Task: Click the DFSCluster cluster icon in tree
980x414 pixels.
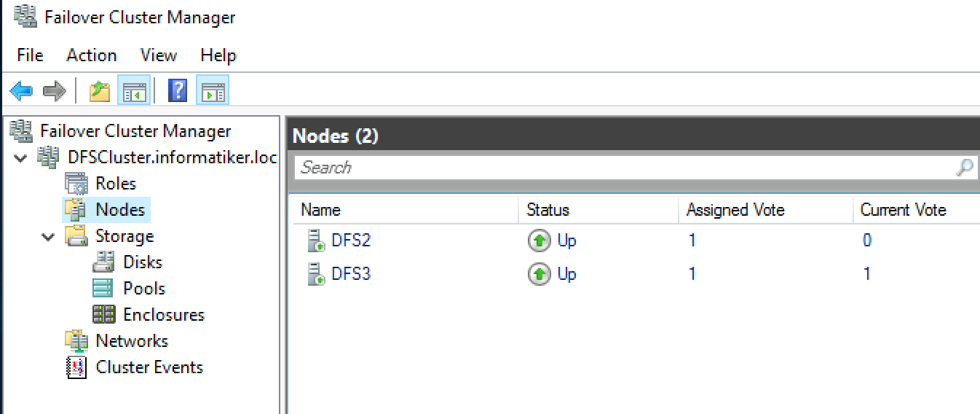Action: (49, 157)
